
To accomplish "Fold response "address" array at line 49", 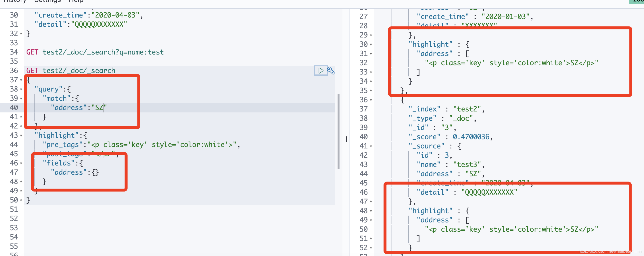I will (x=371, y=220).
